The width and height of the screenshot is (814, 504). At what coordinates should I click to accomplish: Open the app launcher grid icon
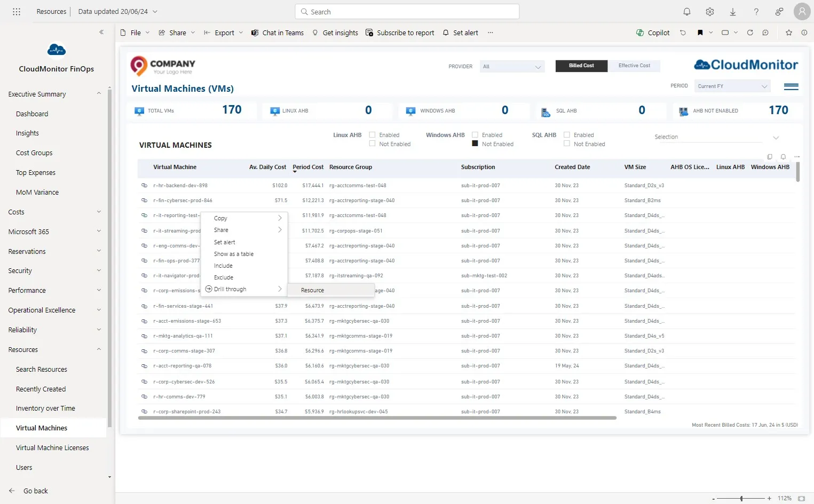click(17, 11)
